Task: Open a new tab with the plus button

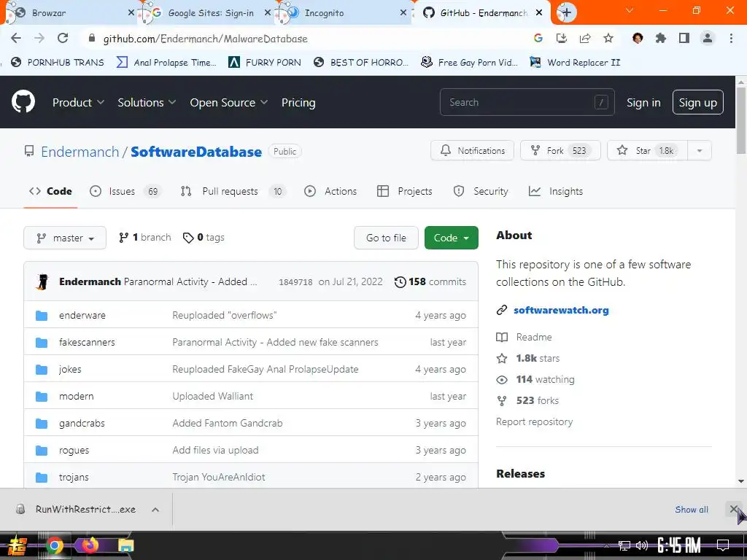Action: 566,12
